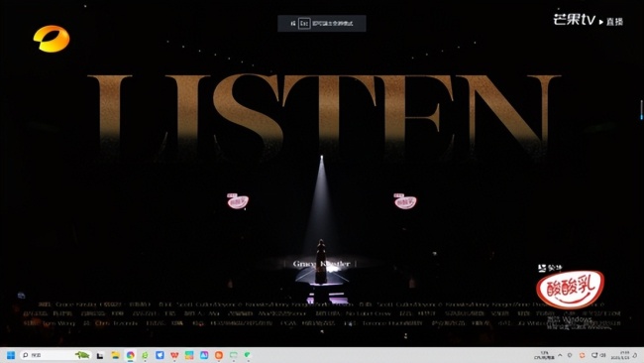Open the Windows Start menu
644x363 pixels.
click(11, 355)
